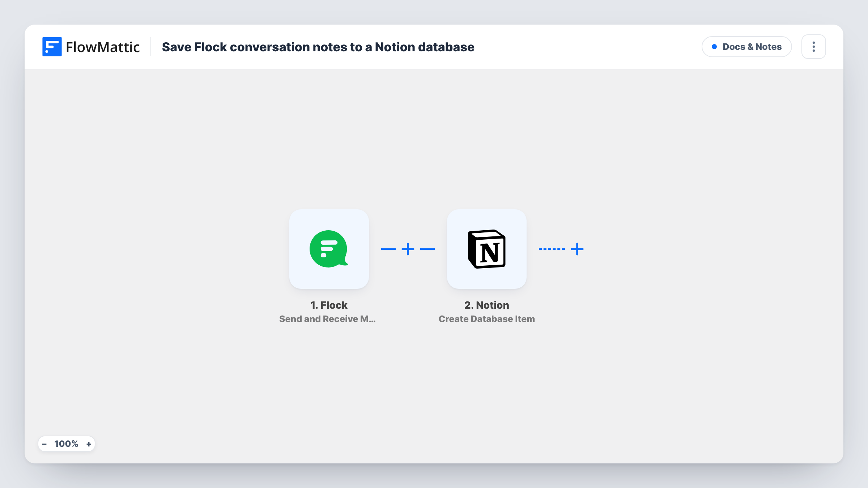
Task: Click 'Create Database Item' action text
Action: 486,319
